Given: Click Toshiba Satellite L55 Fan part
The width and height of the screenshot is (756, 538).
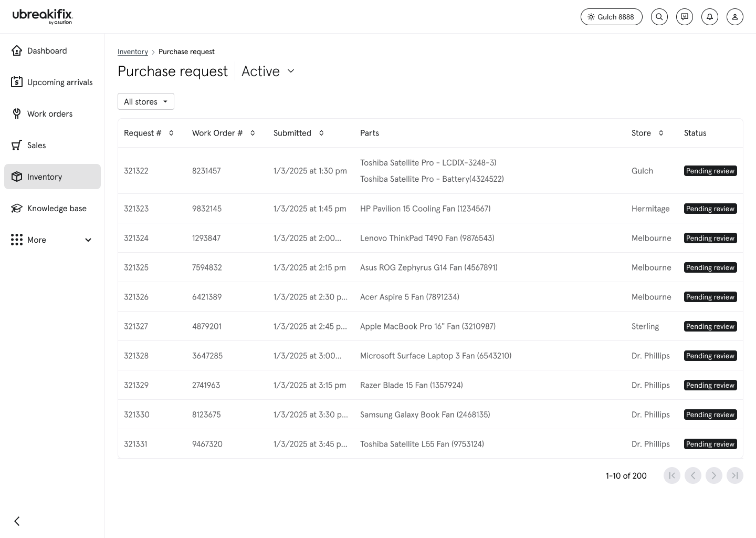Looking at the screenshot, I should click(x=422, y=444).
